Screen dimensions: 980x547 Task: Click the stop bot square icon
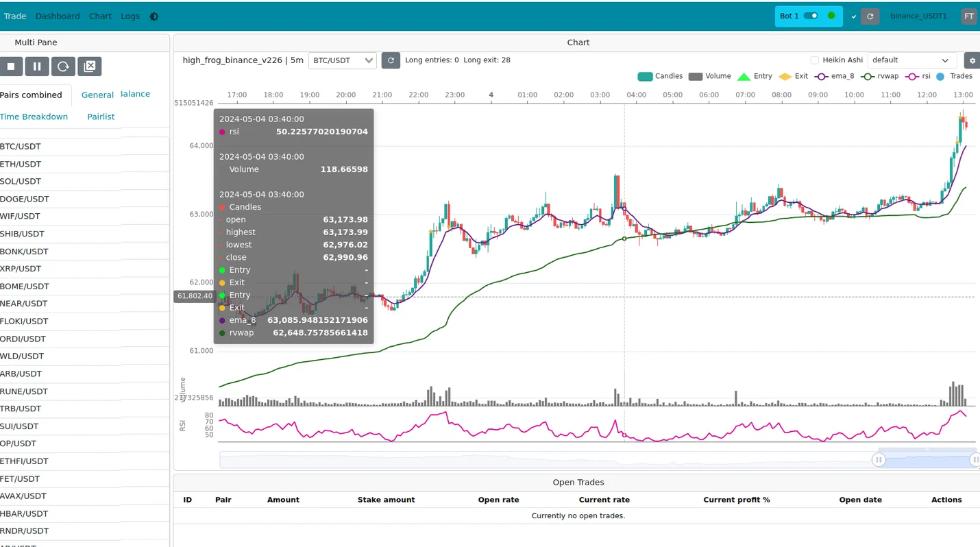[11, 66]
